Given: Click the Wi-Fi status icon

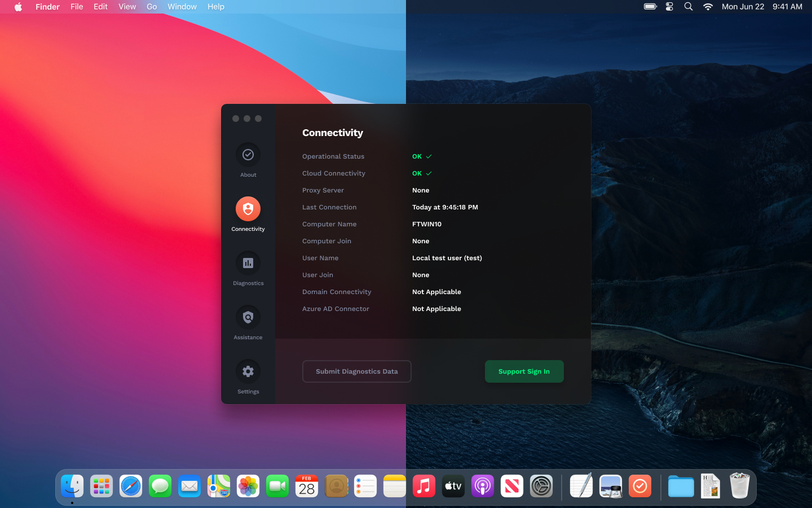Looking at the screenshot, I should (708, 7).
